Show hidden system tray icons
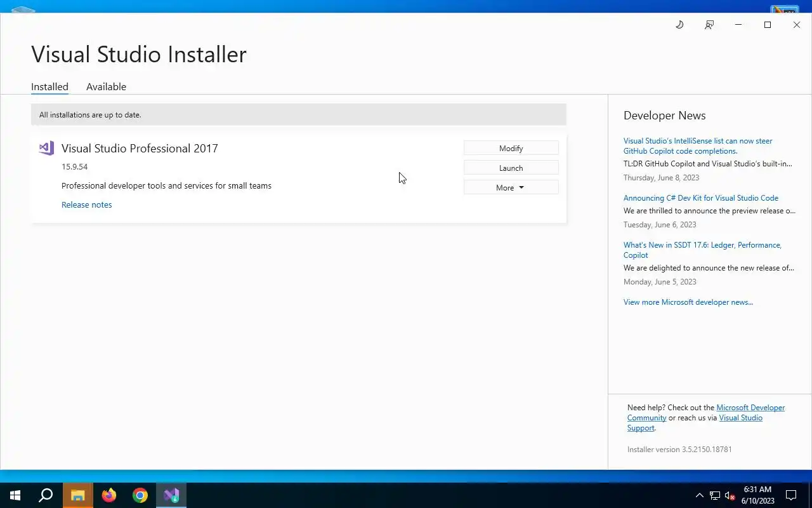Image resolution: width=812 pixels, height=508 pixels. pyautogui.click(x=700, y=495)
